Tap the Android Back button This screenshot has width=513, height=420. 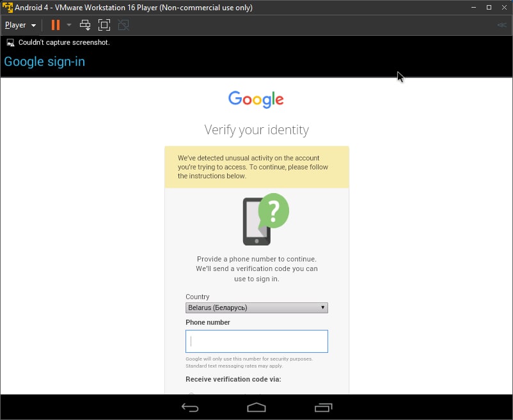pyautogui.click(x=190, y=407)
